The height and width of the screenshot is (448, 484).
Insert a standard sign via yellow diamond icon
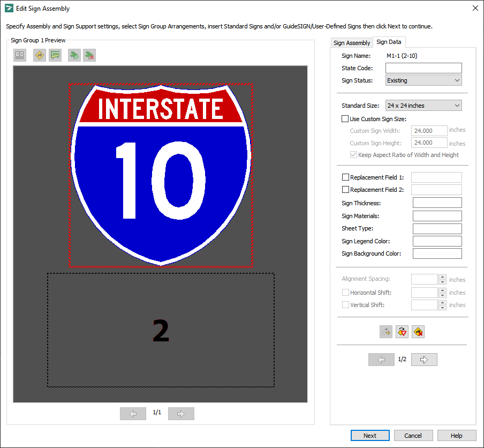tap(40, 55)
